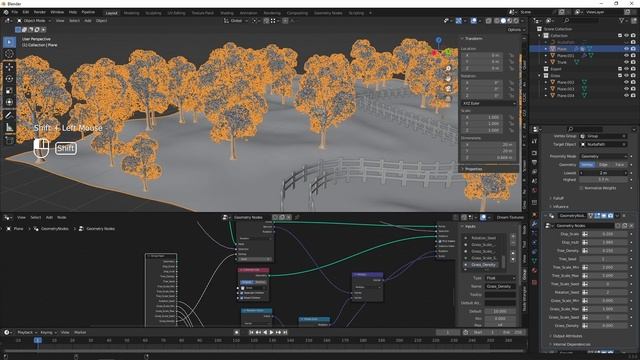640x360 pixels.
Task: Select the Face geometry toggle
Action: (619, 164)
